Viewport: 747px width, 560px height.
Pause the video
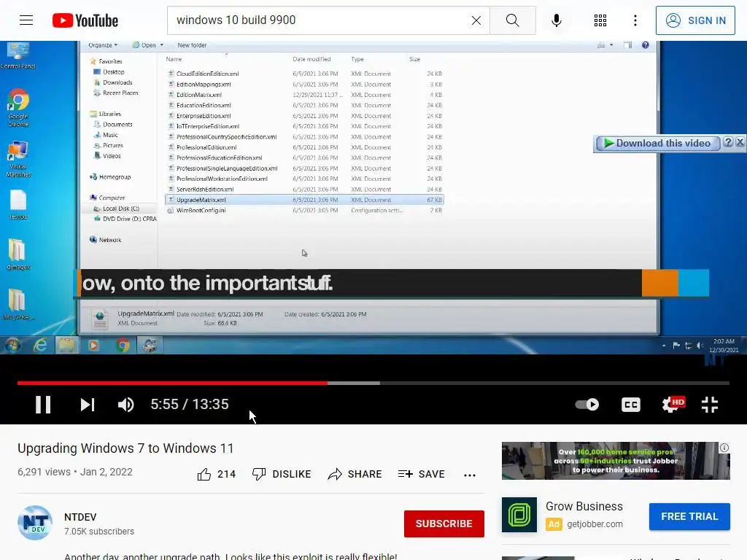[x=43, y=405]
